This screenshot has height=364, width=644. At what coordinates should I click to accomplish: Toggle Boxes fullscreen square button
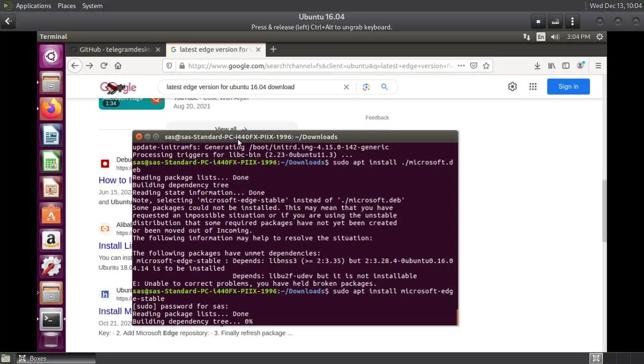click(x=538, y=21)
